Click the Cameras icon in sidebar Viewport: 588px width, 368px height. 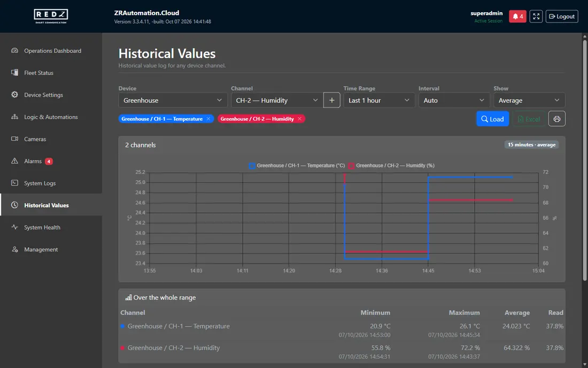pos(14,139)
